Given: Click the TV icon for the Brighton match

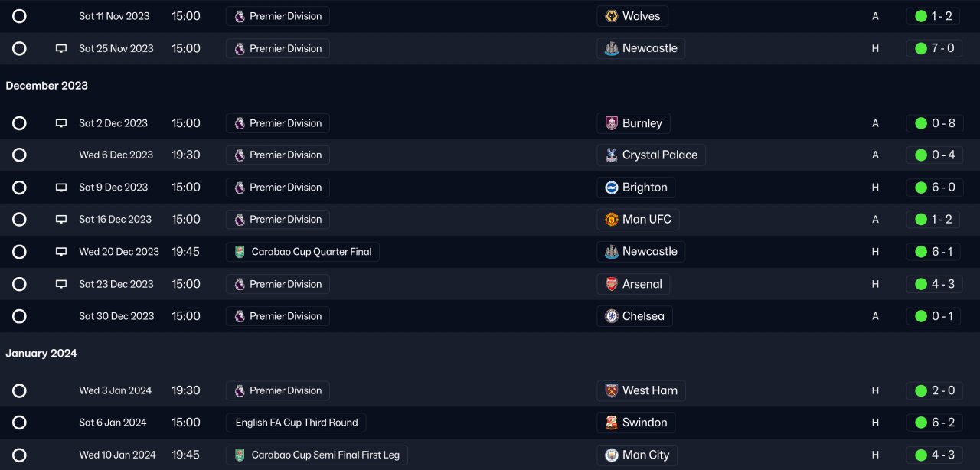Looking at the screenshot, I should (61, 188).
